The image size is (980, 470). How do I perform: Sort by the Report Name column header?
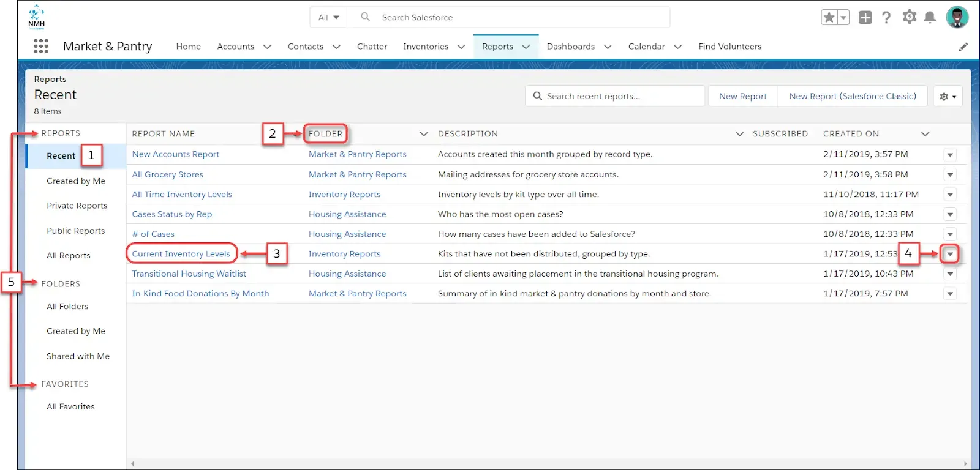pos(164,134)
